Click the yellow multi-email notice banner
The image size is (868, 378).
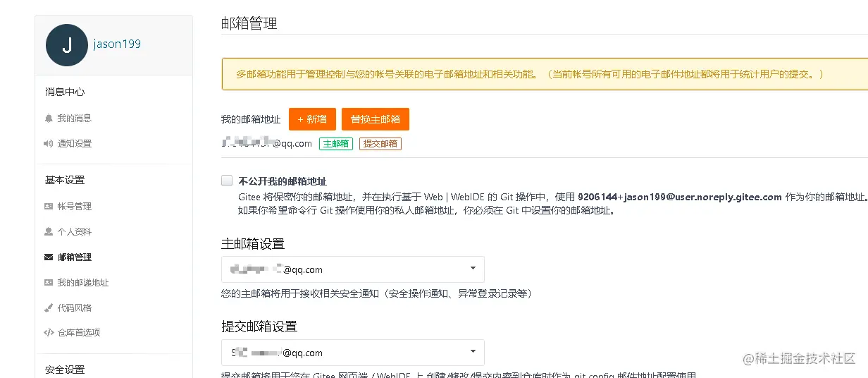click(545, 74)
